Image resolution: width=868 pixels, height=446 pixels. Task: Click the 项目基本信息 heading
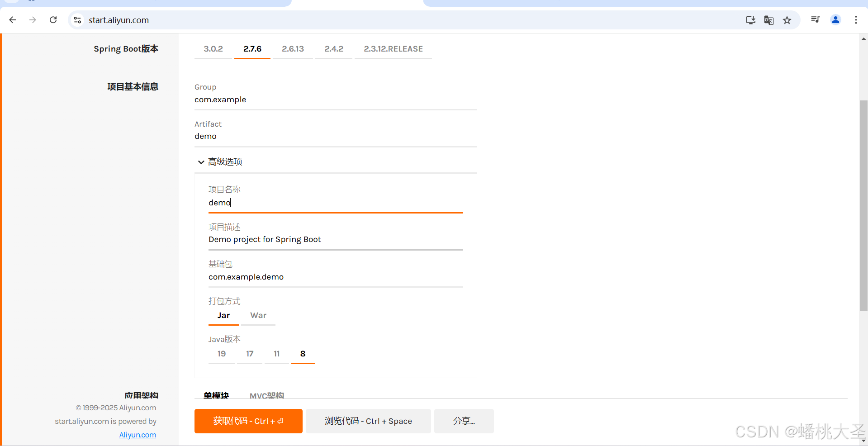[x=133, y=86]
